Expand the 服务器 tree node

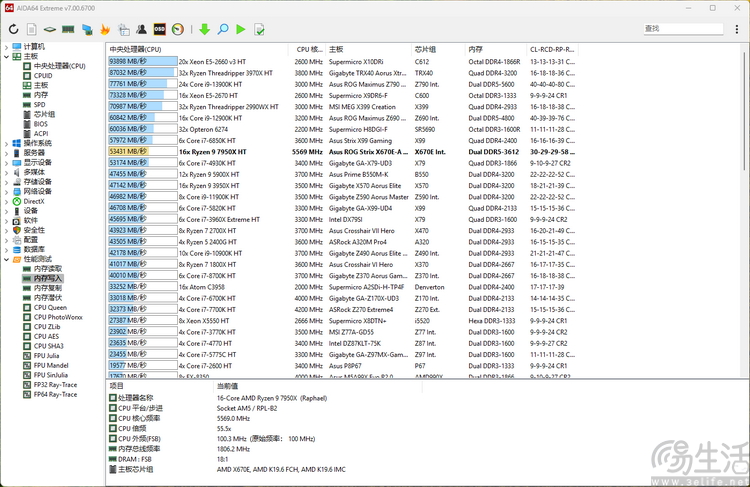click(6, 153)
